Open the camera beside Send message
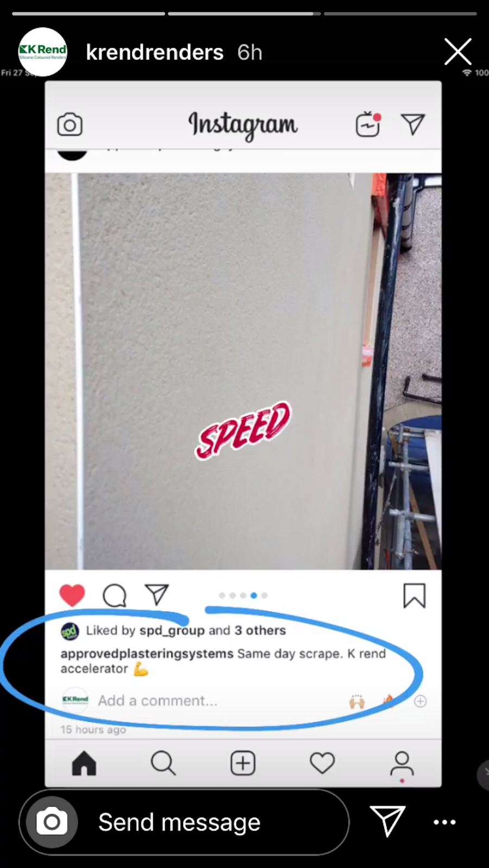The height and width of the screenshot is (868, 489). point(52,822)
